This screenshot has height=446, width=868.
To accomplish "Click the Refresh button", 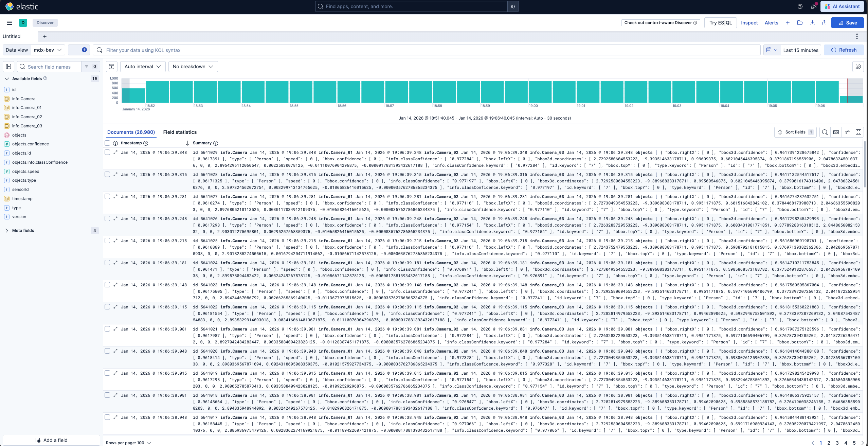I will (x=844, y=50).
